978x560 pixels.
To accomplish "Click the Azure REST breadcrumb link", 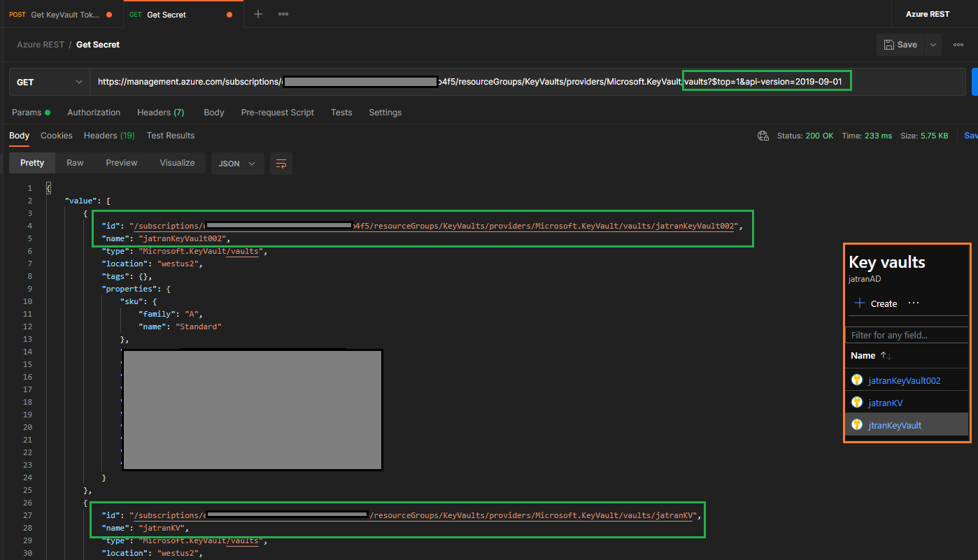I will coord(40,44).
